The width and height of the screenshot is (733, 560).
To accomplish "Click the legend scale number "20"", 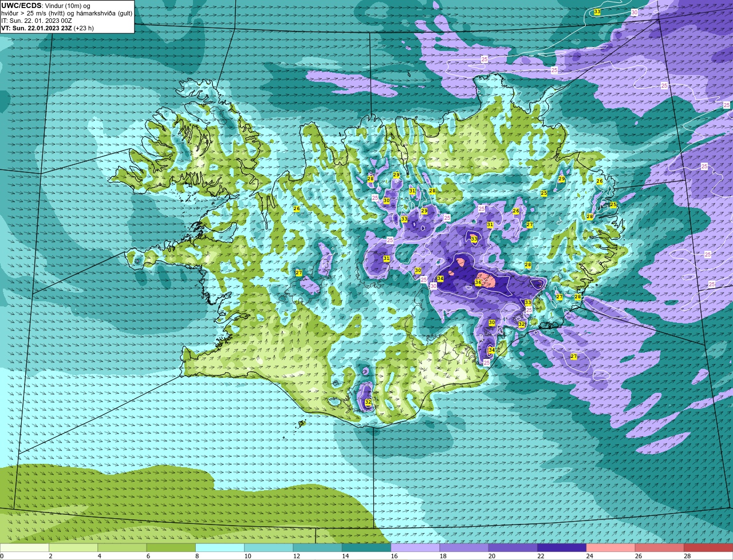I will (x=492, y=556).
